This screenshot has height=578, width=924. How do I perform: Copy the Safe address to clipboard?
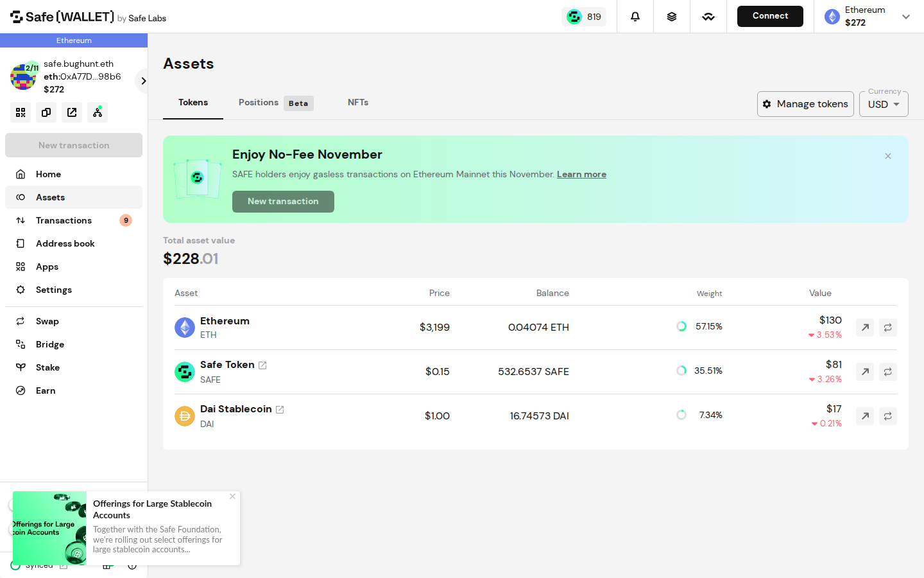(x=46, y=112)
